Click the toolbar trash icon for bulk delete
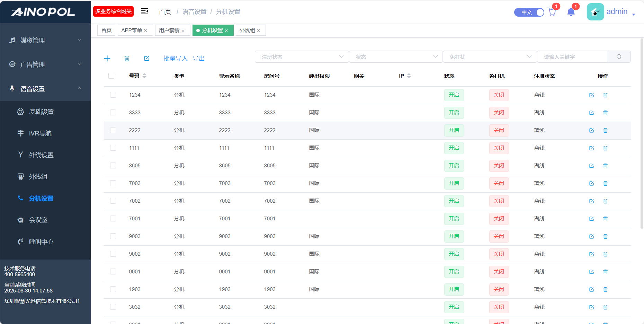The width and height of the screenshot is (644, 324). point(127,59)
